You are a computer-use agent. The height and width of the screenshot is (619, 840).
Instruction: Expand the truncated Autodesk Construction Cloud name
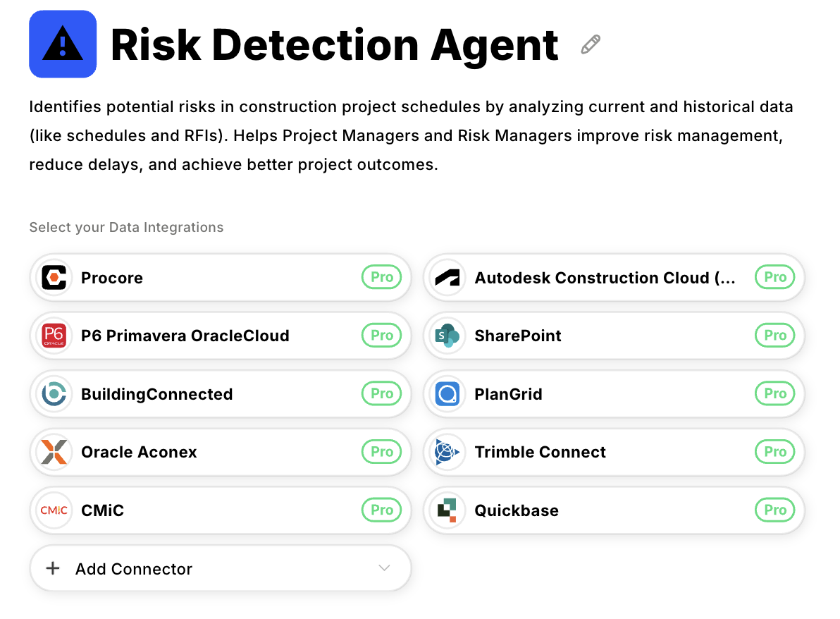pyautogui.click(x=605, y=277)
